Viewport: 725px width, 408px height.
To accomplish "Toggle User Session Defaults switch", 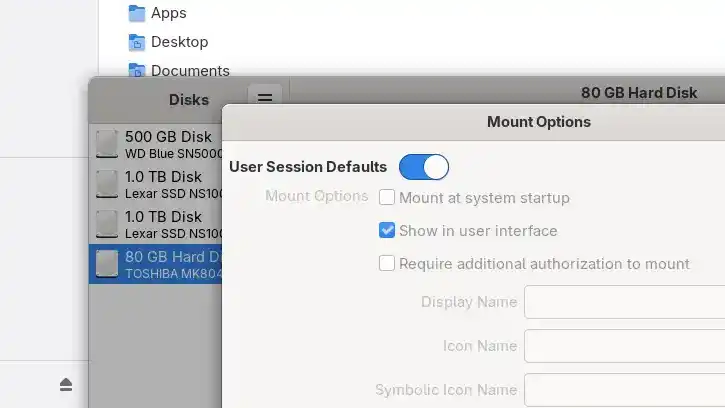I will pyautogui.click(x=424, y=167).
